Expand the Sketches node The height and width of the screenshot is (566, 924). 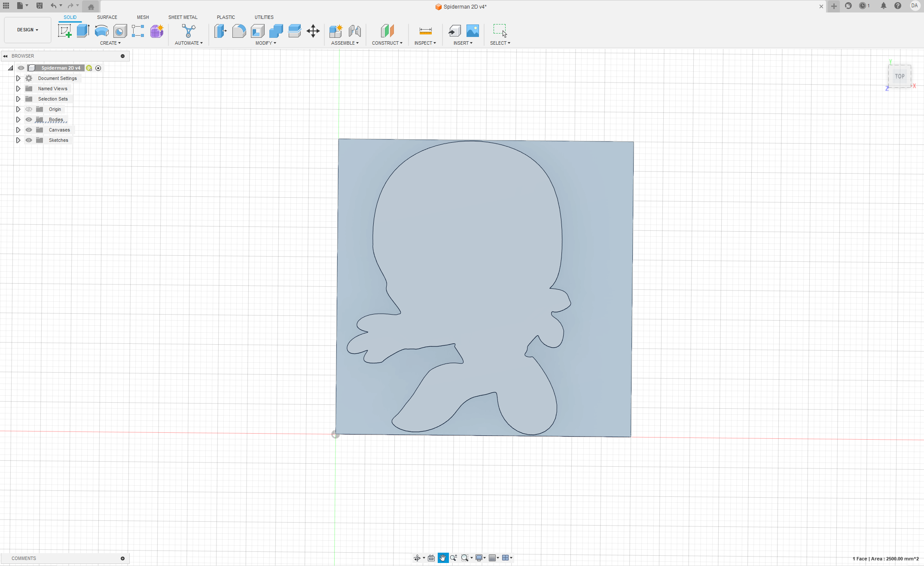click(18, 140)
